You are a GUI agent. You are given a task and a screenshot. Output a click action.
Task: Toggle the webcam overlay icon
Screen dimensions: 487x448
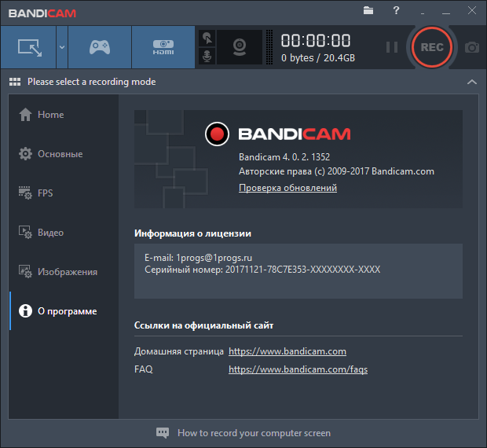[240, 47]
